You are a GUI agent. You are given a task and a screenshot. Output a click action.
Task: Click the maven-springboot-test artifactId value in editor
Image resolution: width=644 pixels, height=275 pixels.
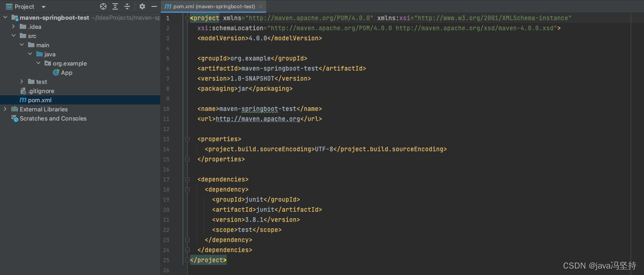pos(280,68)
